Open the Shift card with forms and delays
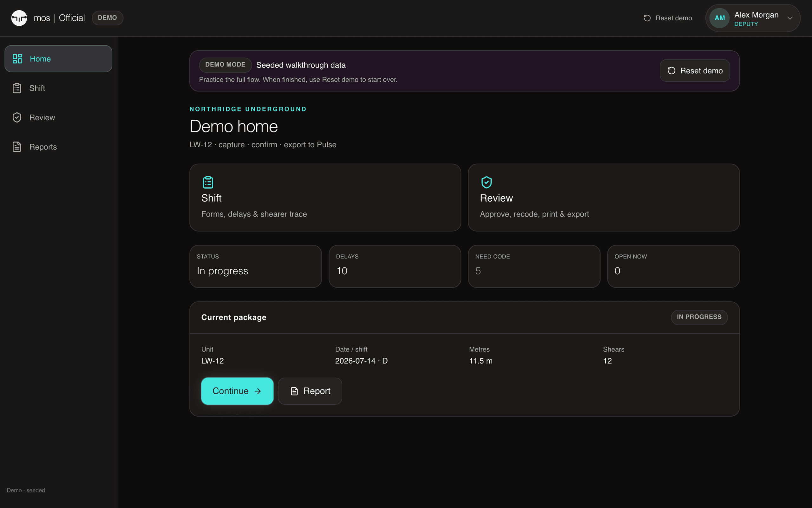 coord(325,197)
